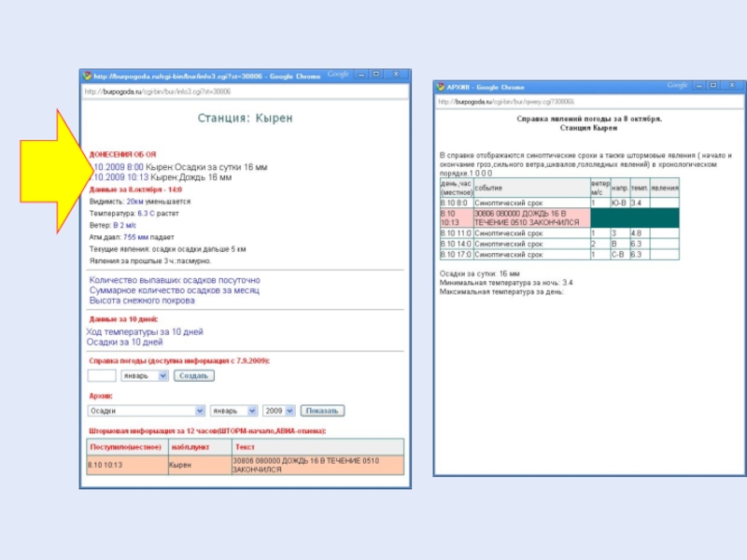The width and height of the screenshot is (747, 560).
Task: Click the Максимальная температура за день line
Action: point(501,292)
